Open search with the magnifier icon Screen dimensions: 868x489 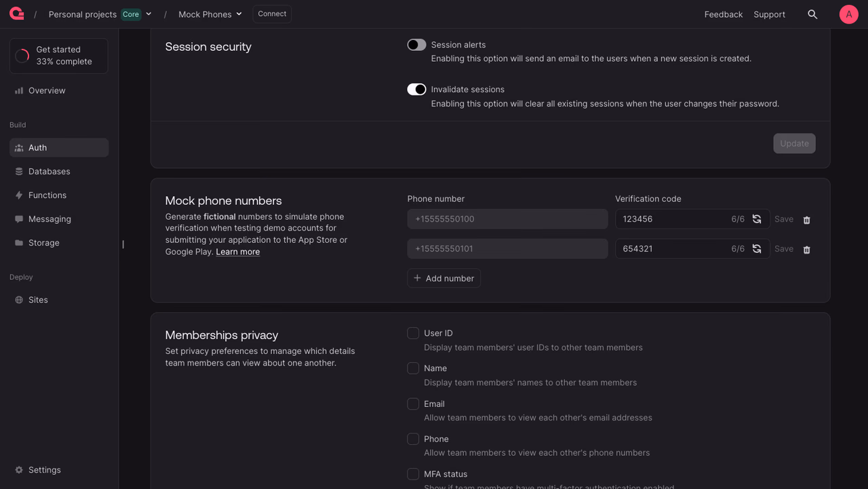click(x=812, y=14)
